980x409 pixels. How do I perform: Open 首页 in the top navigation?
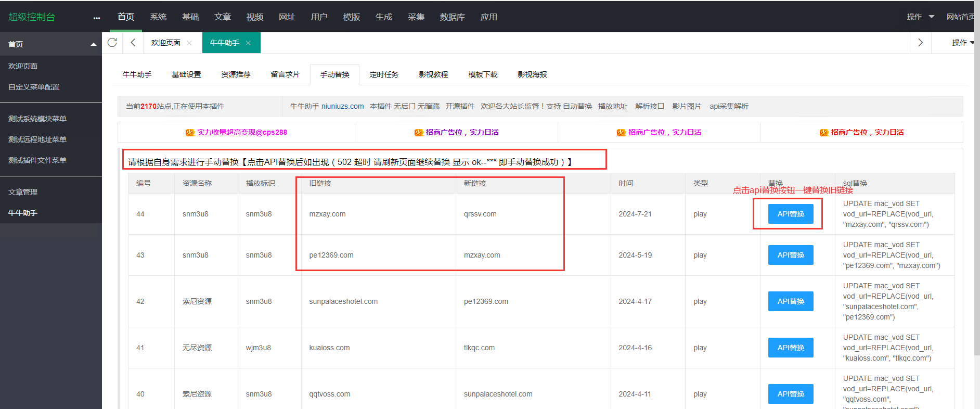(126, 17)
